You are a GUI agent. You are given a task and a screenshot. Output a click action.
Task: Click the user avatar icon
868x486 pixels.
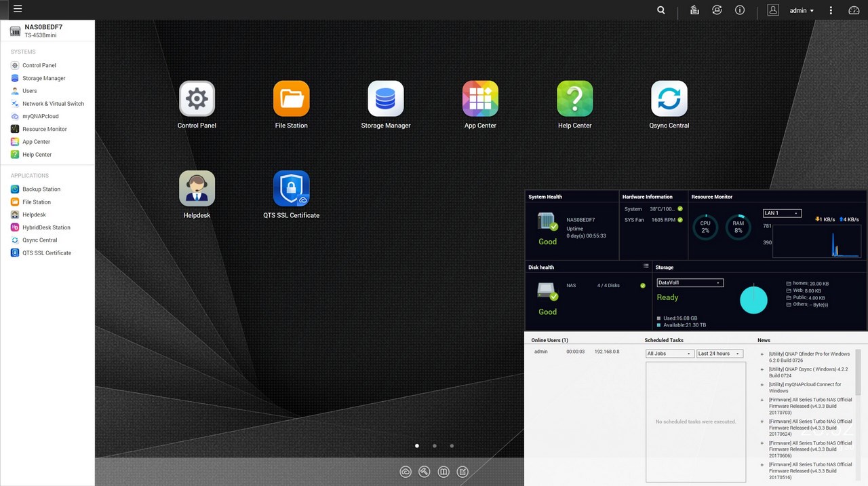pyautogui.click(x=773, y=10)
